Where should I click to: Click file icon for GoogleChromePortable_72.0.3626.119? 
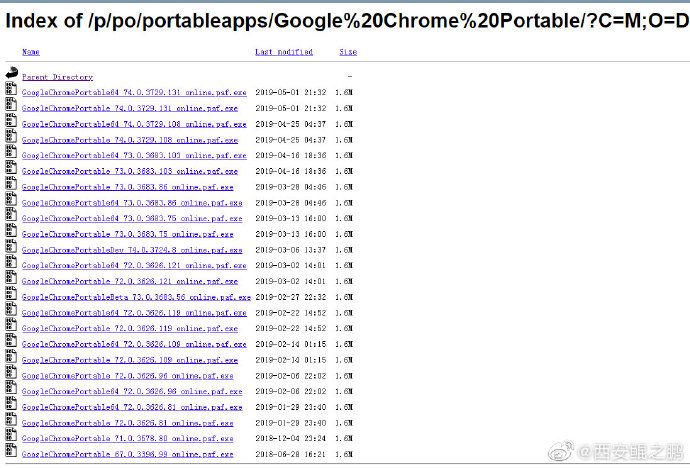pyautogui.click(x=11, y=324)
